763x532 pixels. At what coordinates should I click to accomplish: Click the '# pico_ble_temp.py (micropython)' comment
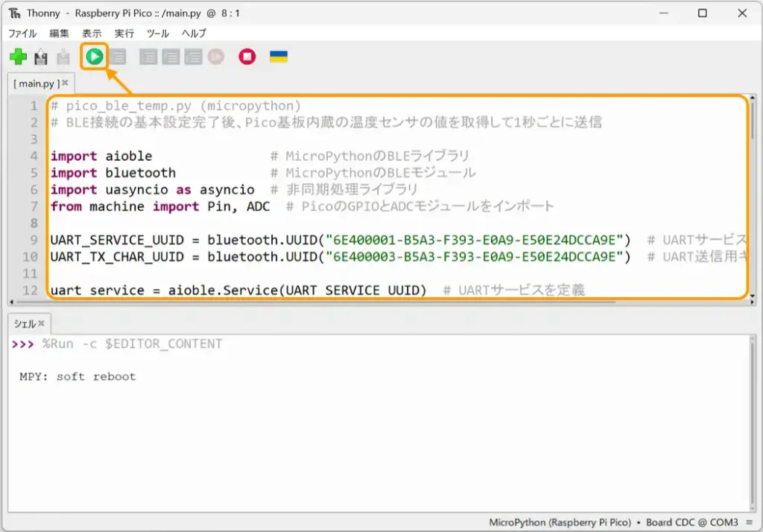176,106
